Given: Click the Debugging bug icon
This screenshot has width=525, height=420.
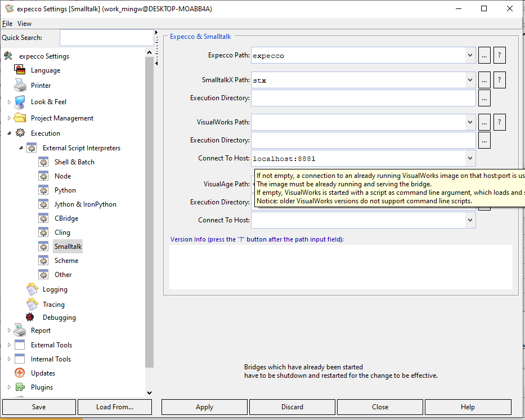Looking at the screenshot, I should 30,318.
